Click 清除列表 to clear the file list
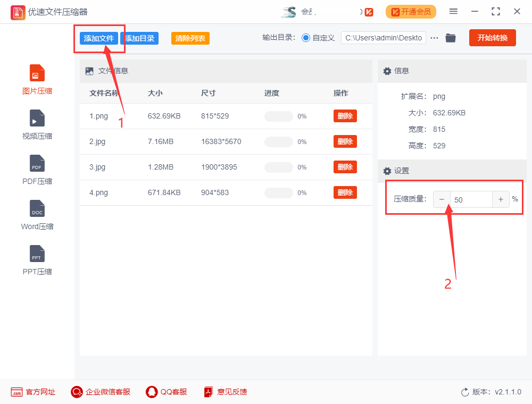The height and width of the screenshot is (404, 532). point(190,38)
